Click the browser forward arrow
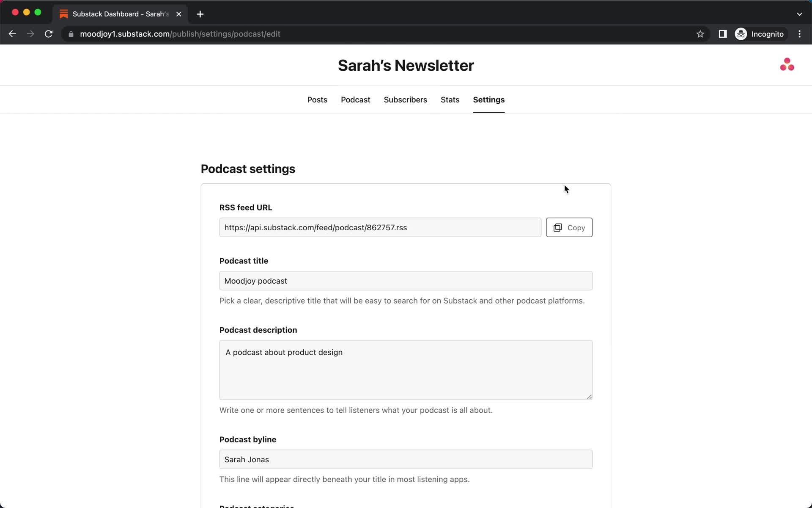Screen dimensions: 812x508 (30, 34)
